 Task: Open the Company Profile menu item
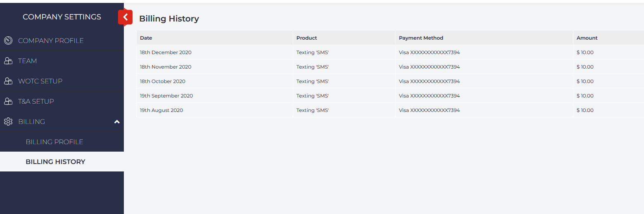pyautogui.click(x=51, y=40)
